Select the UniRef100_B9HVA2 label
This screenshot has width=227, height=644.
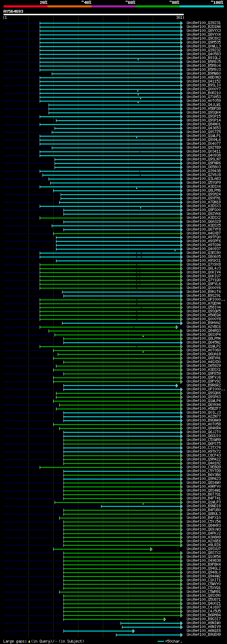204,323
